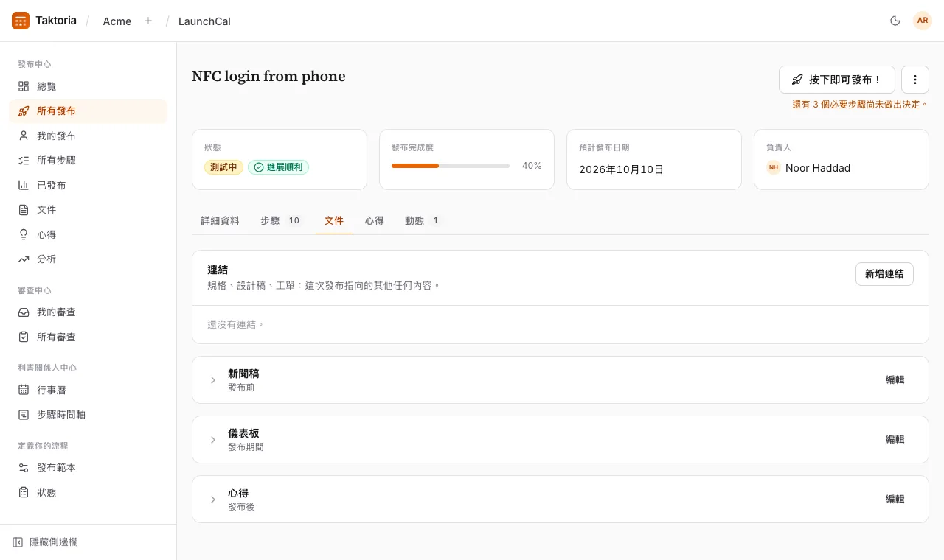Go to 我的審查 in the sidebar

tap(88, 312)
